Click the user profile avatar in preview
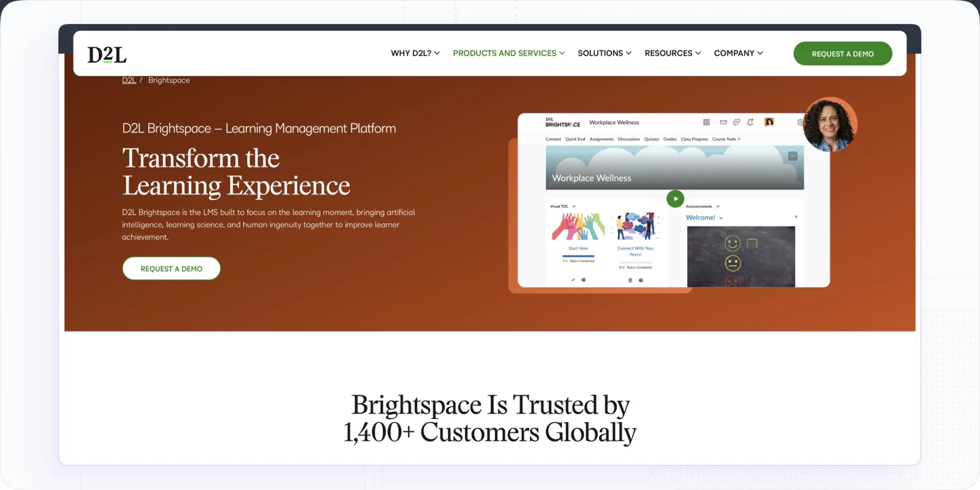This screenshot has width=980, height=490. pyautogui.click(x=769, y=122)
